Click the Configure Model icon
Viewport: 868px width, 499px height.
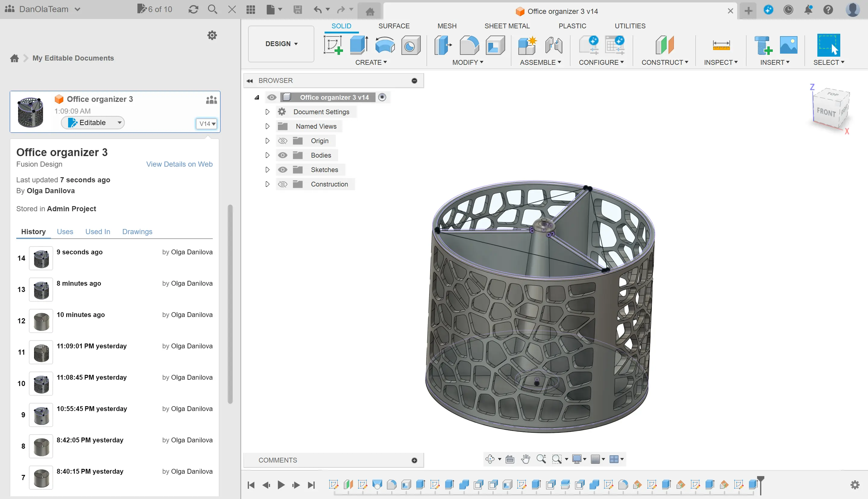tap(589, 45)
